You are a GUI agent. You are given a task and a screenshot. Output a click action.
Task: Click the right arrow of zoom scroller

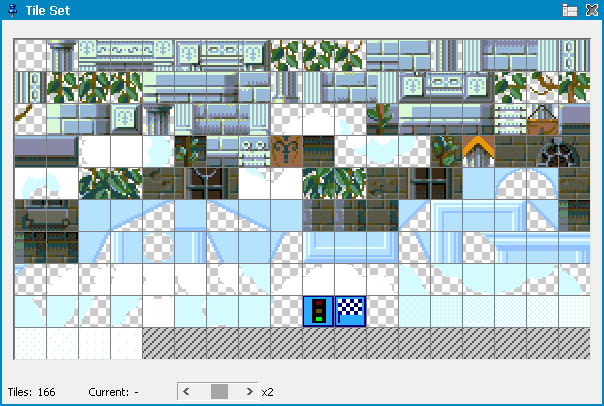coord(250,392)
